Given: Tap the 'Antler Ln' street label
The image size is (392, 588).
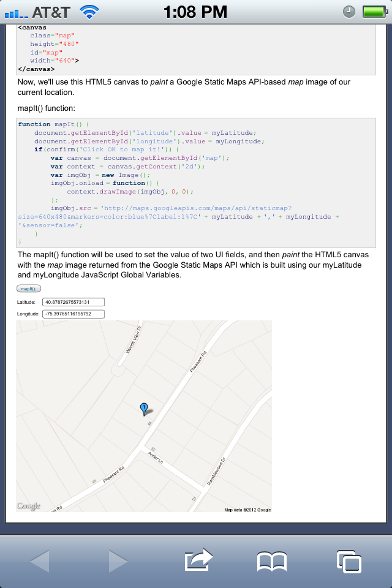Looking at the screenshot, I should pos(156,458).
